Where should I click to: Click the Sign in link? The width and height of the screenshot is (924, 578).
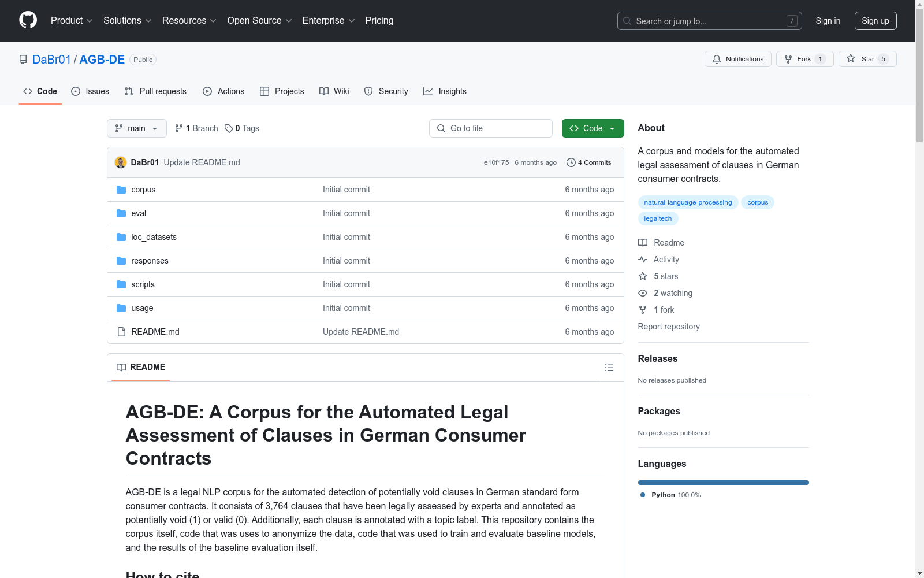[x=828, y=21]
